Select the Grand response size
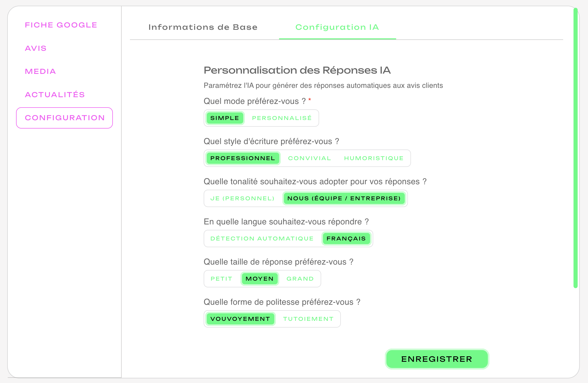Image resolution: width=588 pixels, height=383 pixels. [x=300, y=279]
